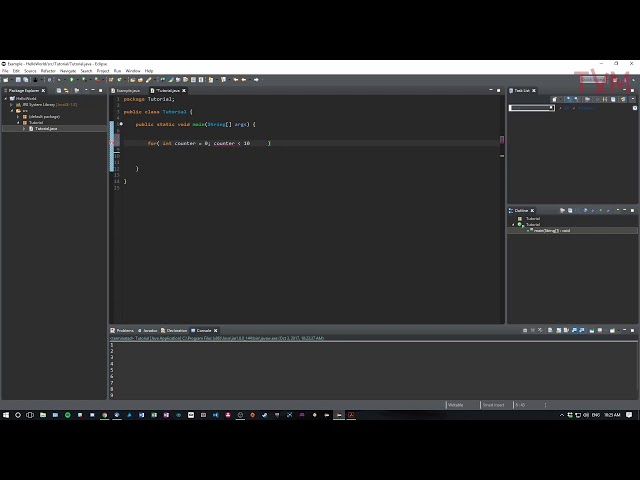Close the Tutorial.java editor tab
This screenshot has width=640, height=480.
(x=184, y=91)
